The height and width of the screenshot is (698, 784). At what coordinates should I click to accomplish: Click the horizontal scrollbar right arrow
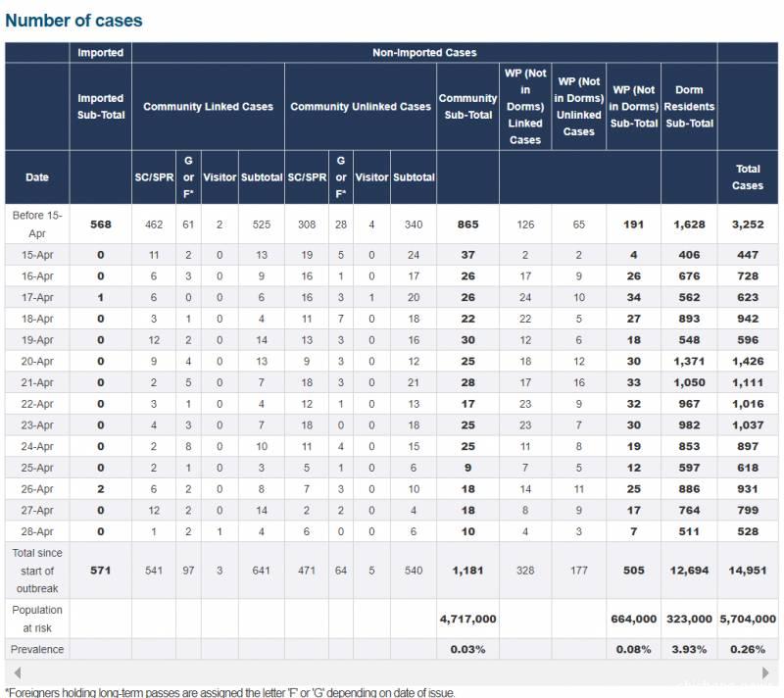767,673
